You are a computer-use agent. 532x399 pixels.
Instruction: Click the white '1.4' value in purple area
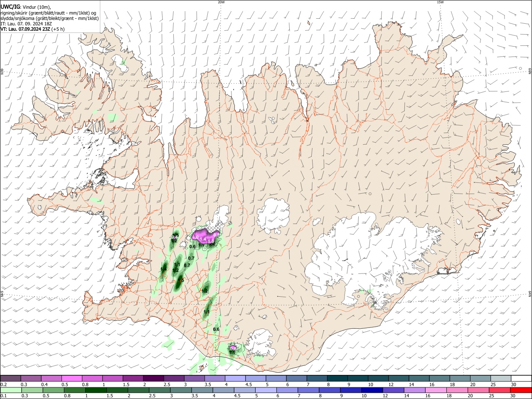pos(203,239)
